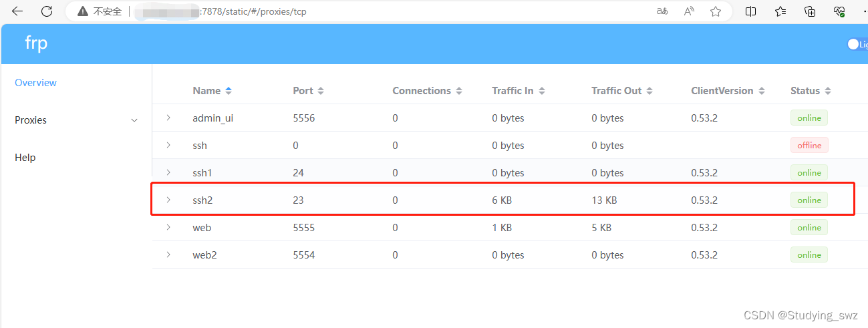Click the read aloud icon

(x=690, y=11)
